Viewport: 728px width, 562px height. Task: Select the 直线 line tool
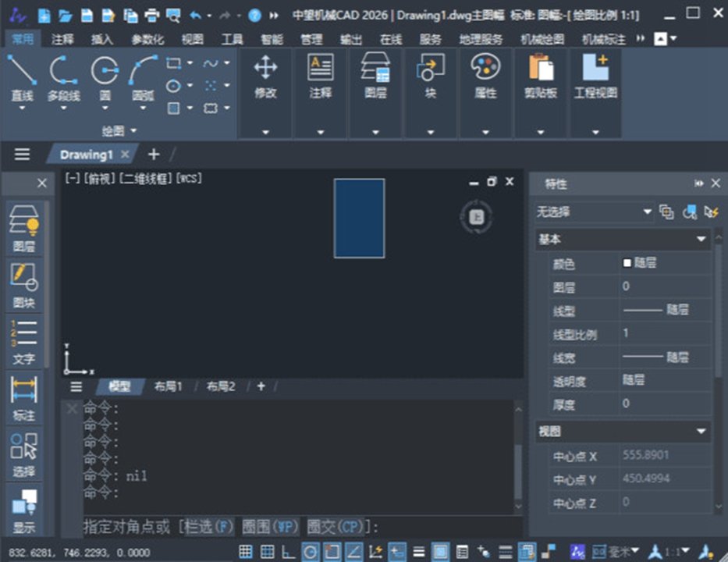(x=22, y=78)
